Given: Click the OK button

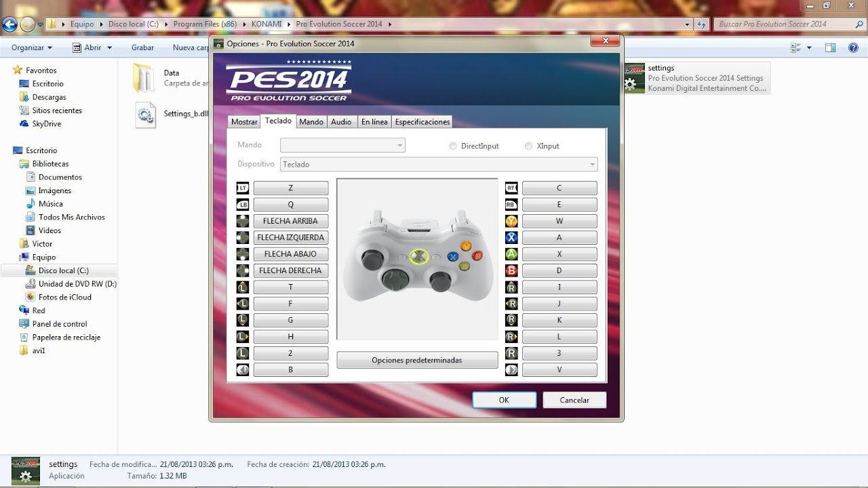Looking at the screenshot, I should (x=504, y=400).
